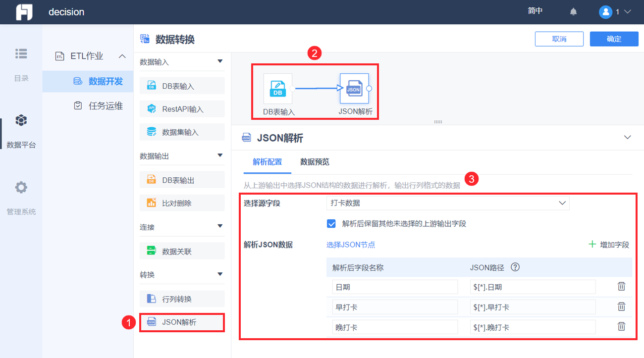Open the notification bell

[x=574, y=12]
